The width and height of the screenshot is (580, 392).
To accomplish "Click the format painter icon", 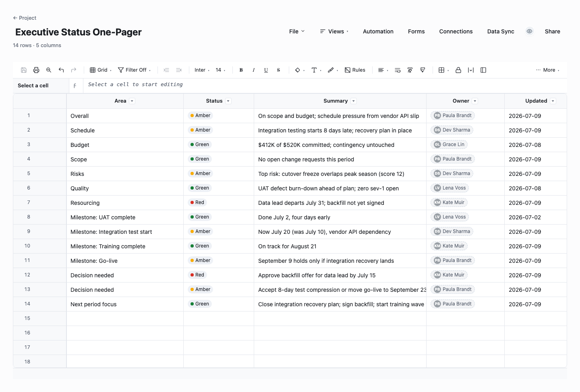I will coord(423,70).
